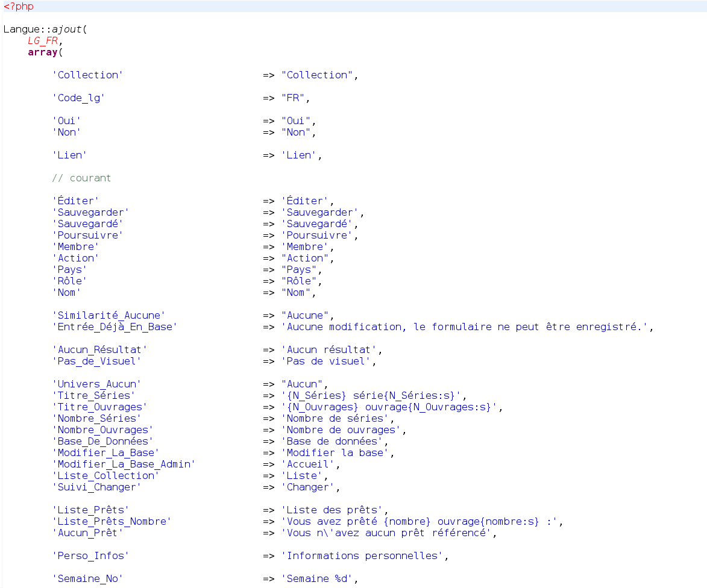Click the 'Sauvegarder' key on the left

pos(90,213)
